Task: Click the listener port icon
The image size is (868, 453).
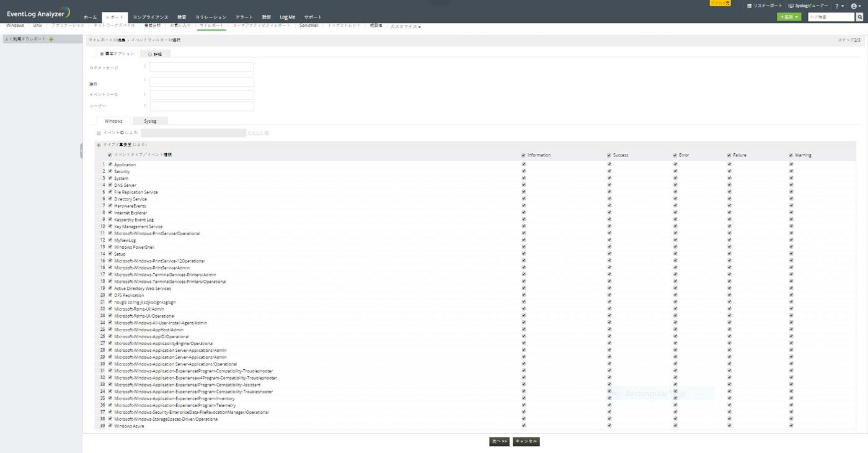Action: point(750,6)
